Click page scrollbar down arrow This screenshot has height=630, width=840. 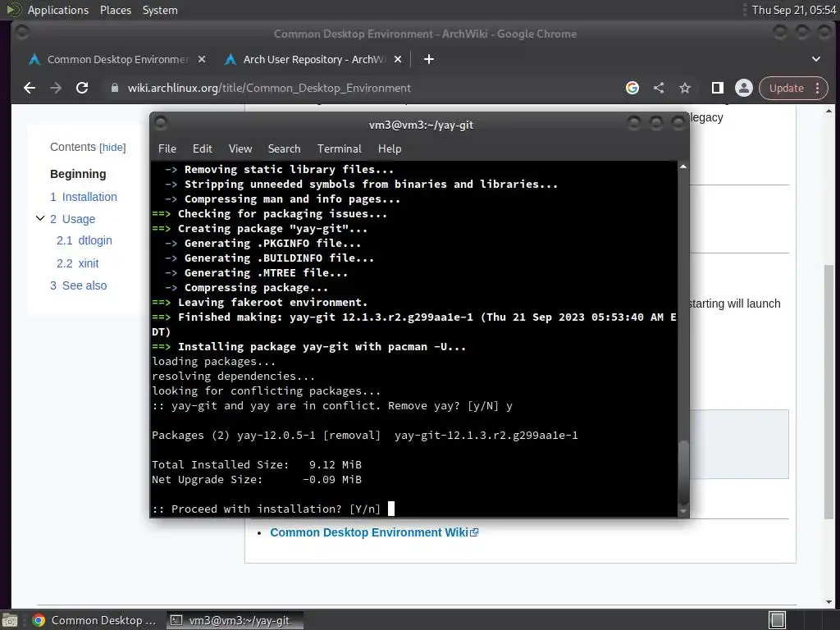point(829,602)
